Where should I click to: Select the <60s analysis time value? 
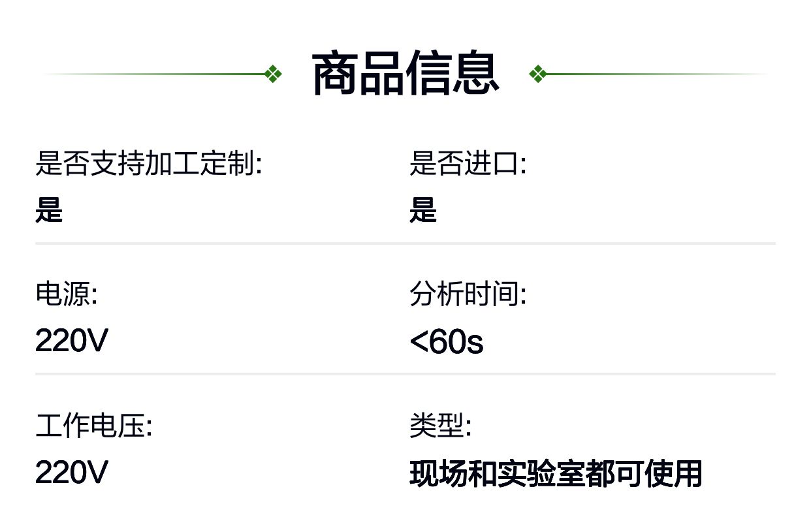point(447,342)
